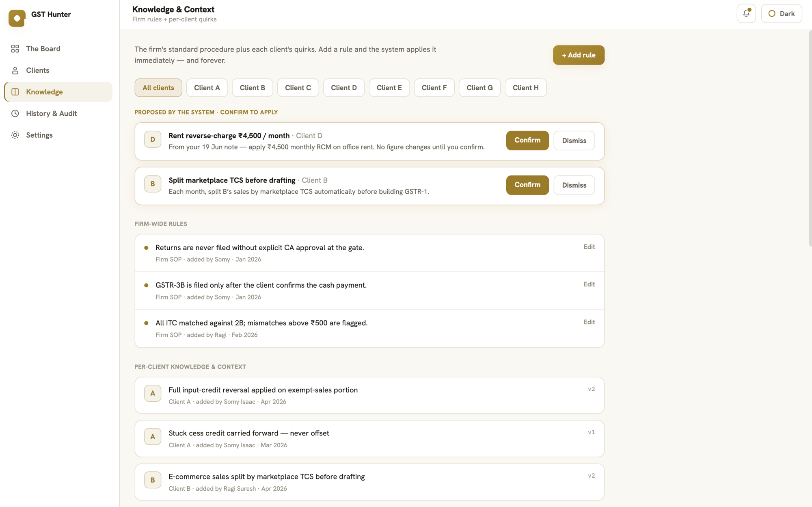This screenshot has height=507, width=812.
Task: Filter by Client C
Action: 298,88
